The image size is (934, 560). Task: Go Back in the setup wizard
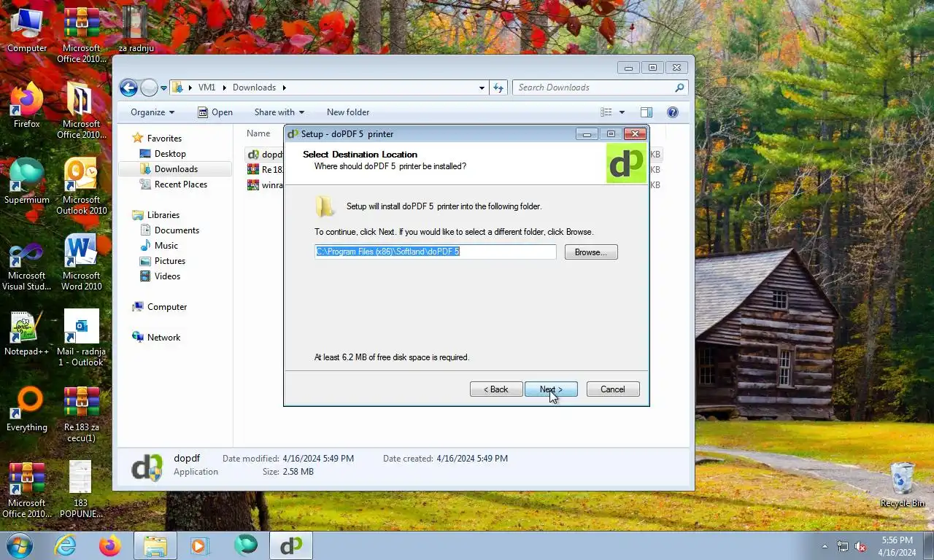(x=496, y=389)
